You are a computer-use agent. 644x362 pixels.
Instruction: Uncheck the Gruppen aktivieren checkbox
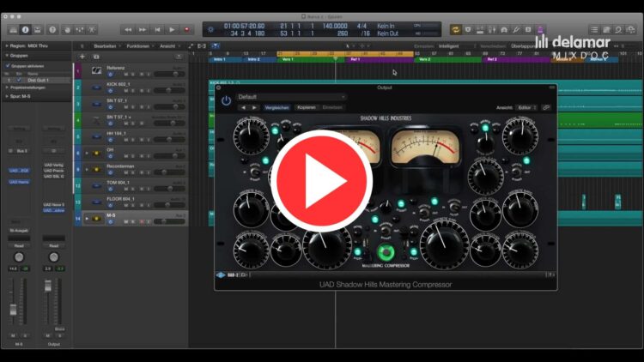coord(8,66)
